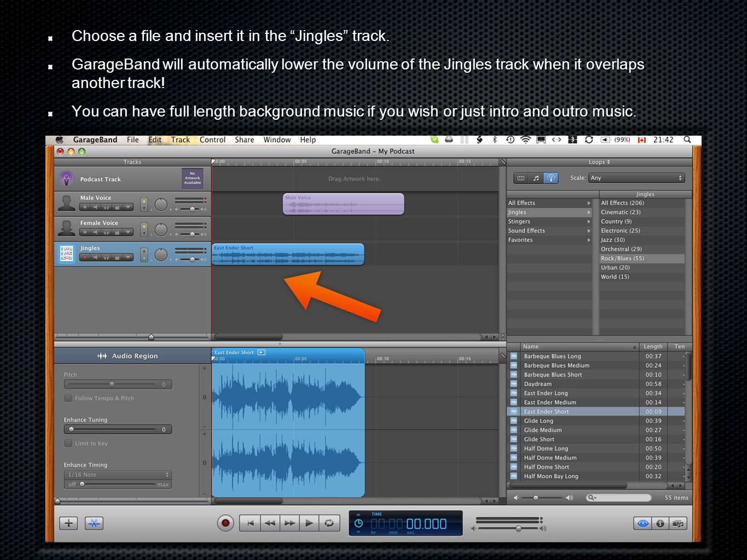747x560 pixels.
Task: Open the Share menu
Action: click(x=244, y=140)
